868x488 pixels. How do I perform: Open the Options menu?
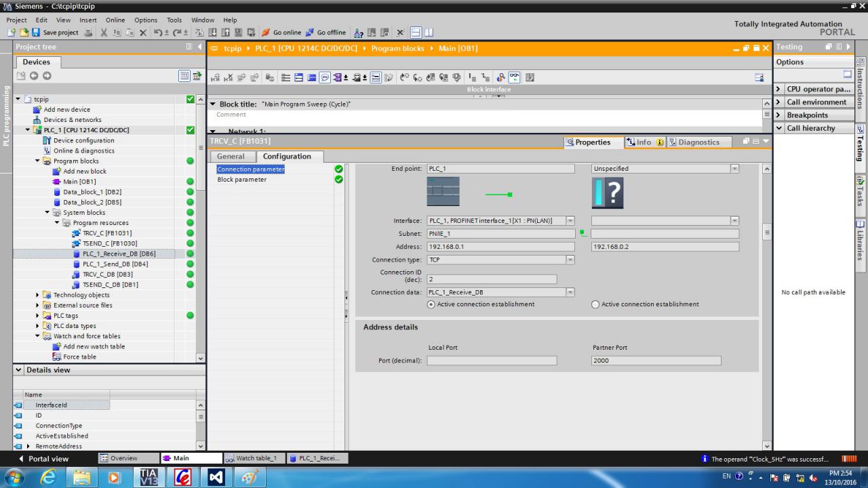146,20
